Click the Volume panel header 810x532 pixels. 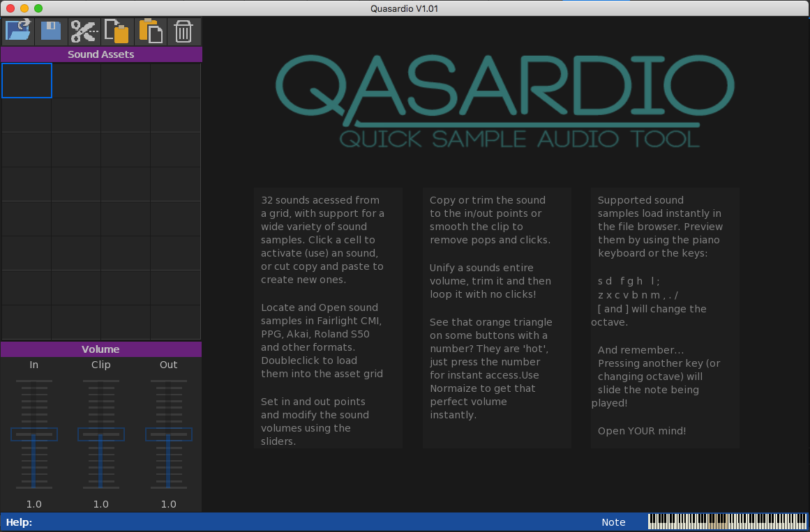tap(101, 349)
